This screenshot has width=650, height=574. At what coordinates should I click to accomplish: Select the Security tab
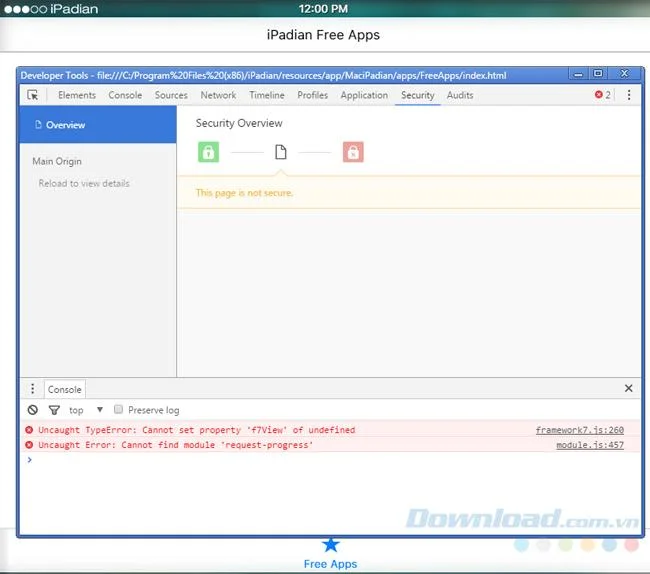(x=418, y=95)
